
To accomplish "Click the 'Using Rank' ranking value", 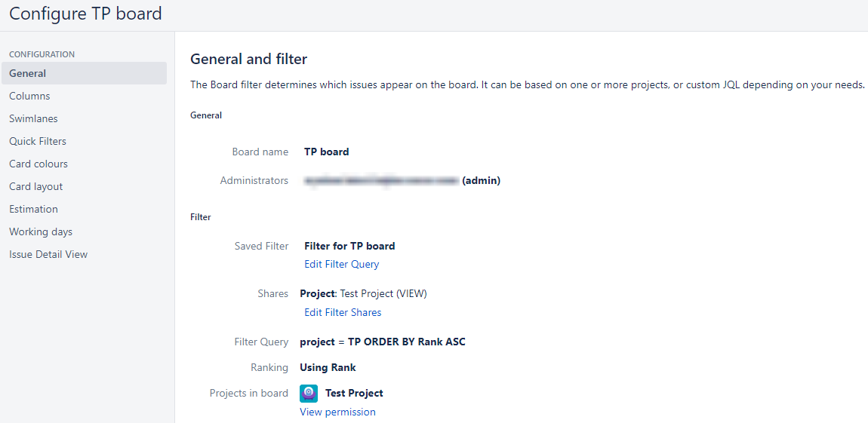I will (328, 367).
